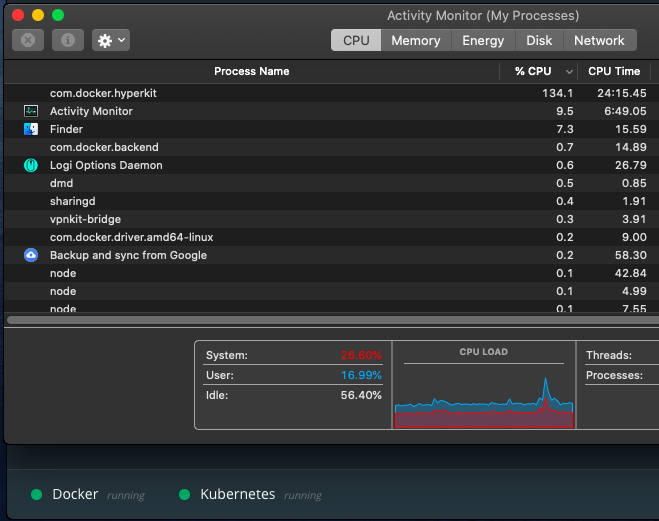
Task: Click the Idle 56.40% value
Action: tap(361, 395)
